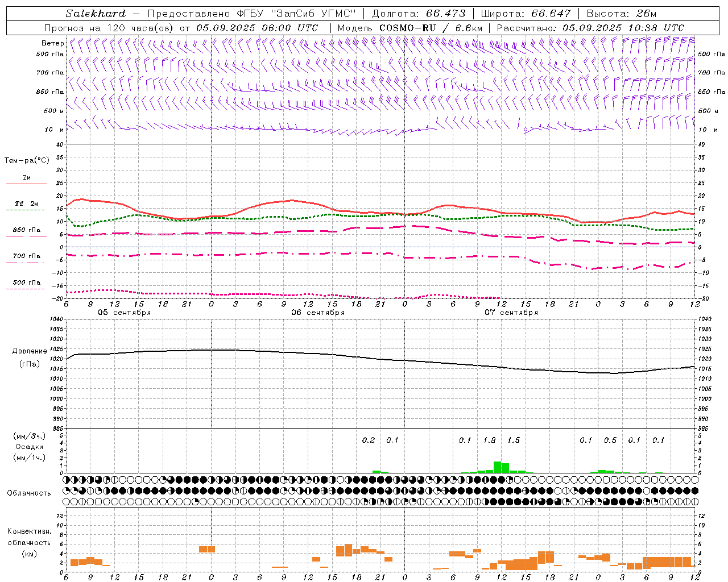Screen dimensions: 728x582
Task: Click the '(мм/1ч.)' precipitation unit label
Action: [30, 458]
